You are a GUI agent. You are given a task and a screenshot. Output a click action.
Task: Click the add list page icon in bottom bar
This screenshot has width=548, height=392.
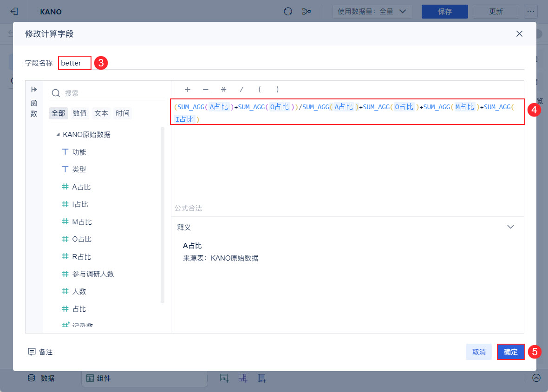[262, 378]
